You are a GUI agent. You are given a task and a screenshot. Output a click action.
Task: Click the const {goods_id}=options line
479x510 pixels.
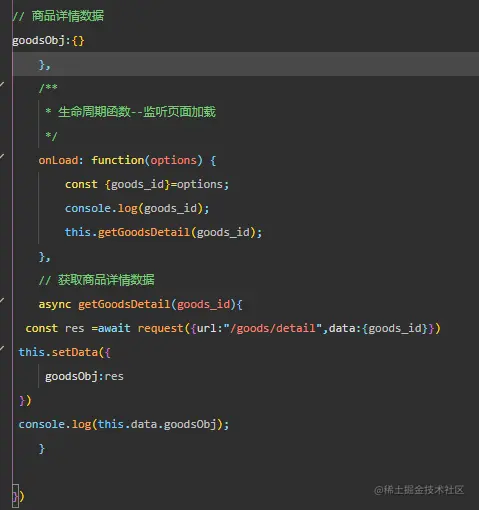click(x=147, y=184)
